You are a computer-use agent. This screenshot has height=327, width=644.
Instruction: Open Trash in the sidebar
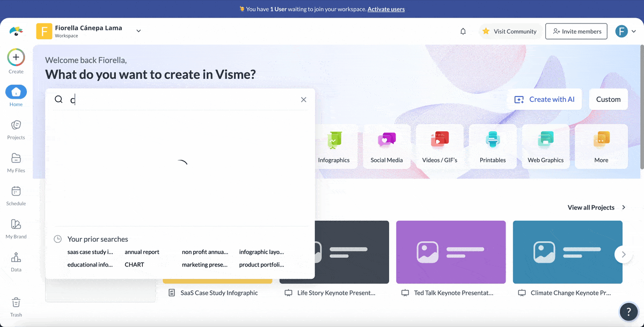point(16,303)
